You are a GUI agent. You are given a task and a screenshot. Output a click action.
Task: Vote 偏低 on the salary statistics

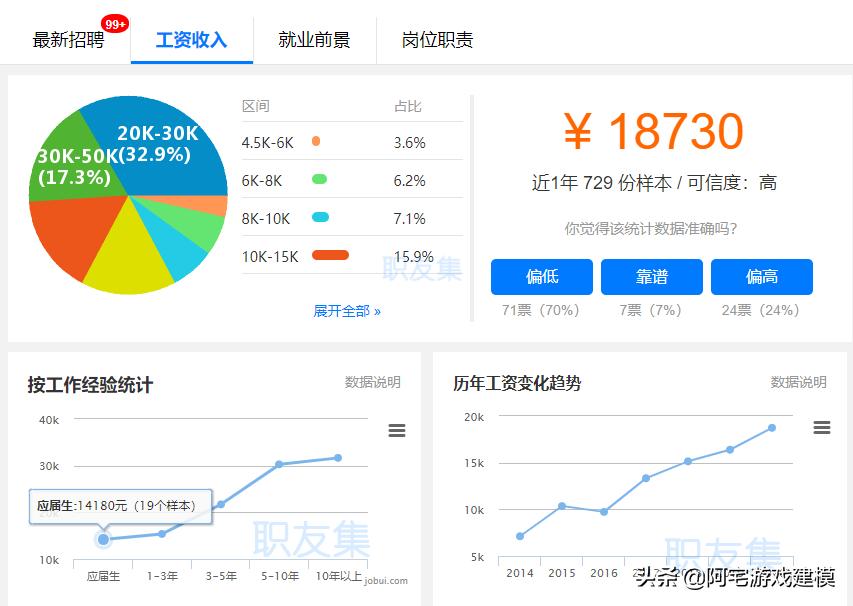[x=541, y=277]
